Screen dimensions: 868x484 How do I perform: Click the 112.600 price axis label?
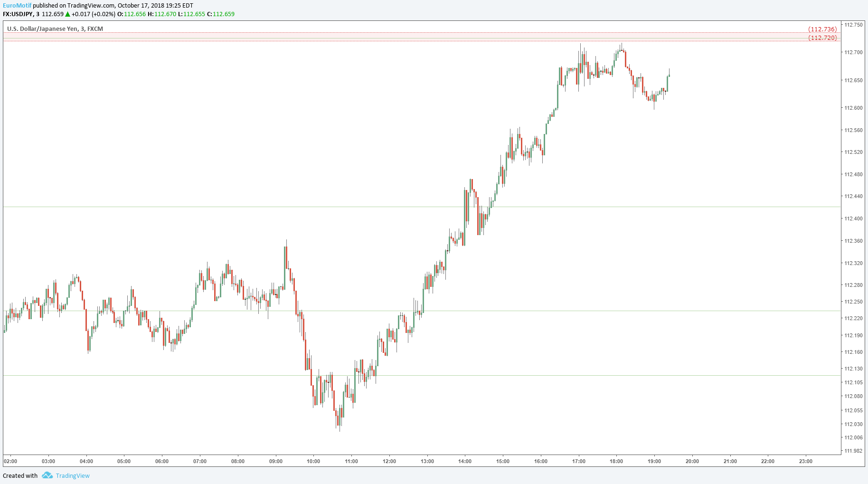coord(853,108)
